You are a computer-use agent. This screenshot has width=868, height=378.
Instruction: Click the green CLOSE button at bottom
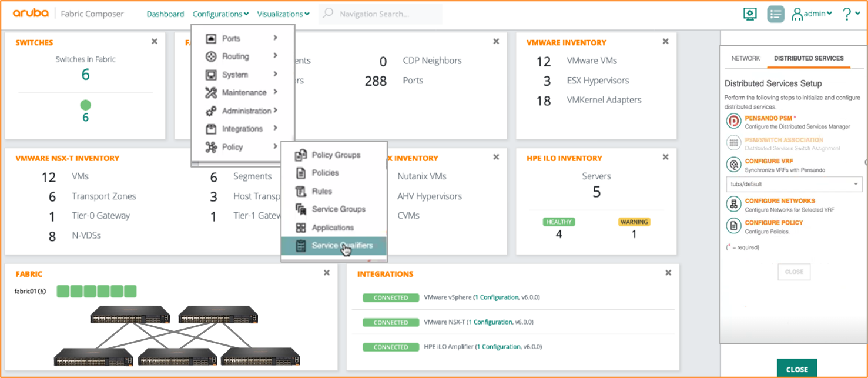click(x=797, y=369)
